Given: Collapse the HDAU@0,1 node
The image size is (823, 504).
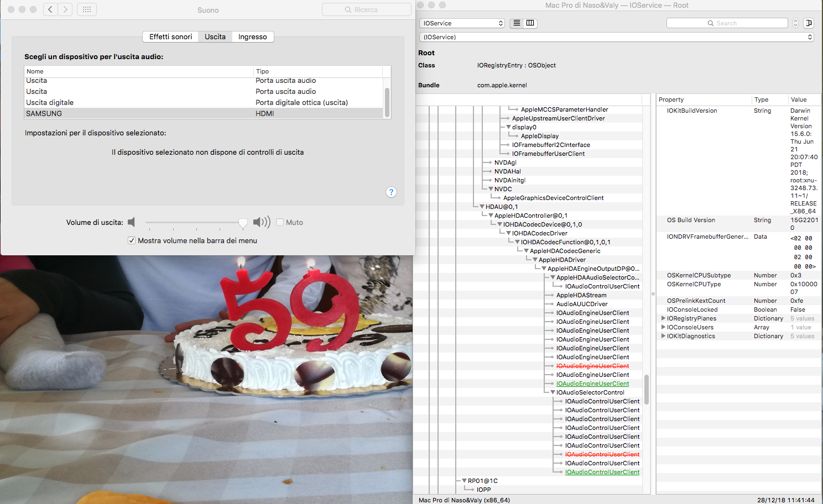Looking at the screenshot, I should click(x=482, y=207).
